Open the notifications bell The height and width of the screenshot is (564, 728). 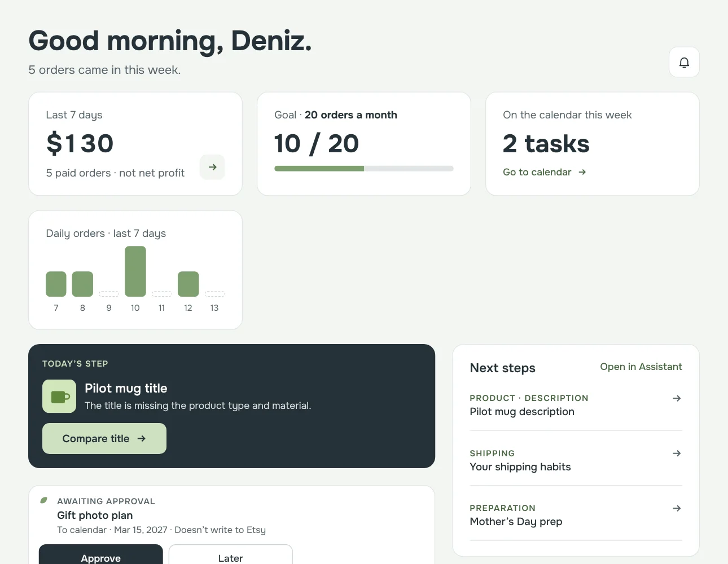(684, 62)
